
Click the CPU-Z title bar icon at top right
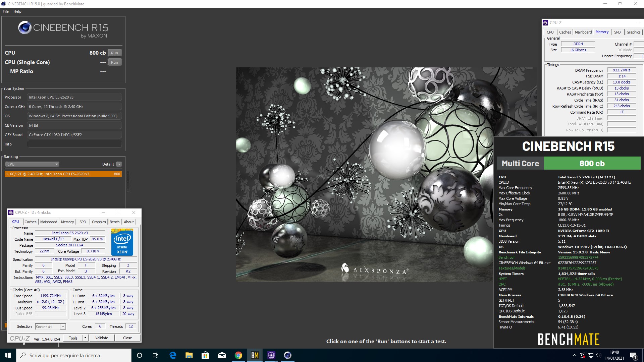click(x=546, y=23)
